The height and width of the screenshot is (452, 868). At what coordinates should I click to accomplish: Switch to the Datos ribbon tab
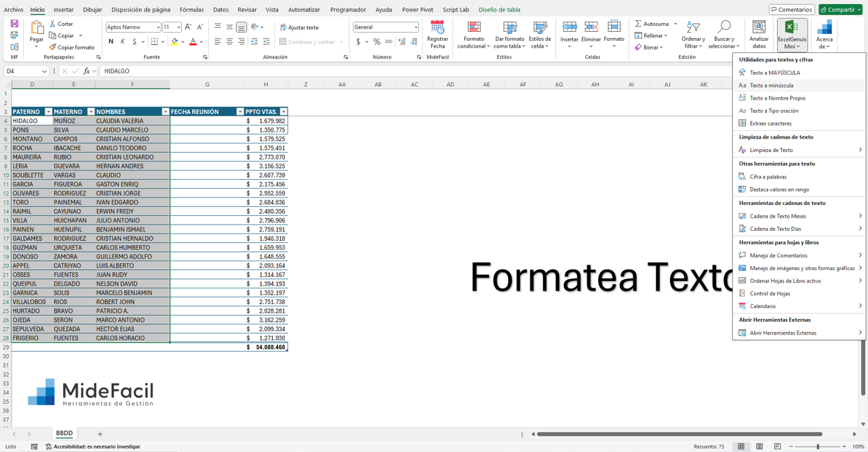(x=221, y=10)
